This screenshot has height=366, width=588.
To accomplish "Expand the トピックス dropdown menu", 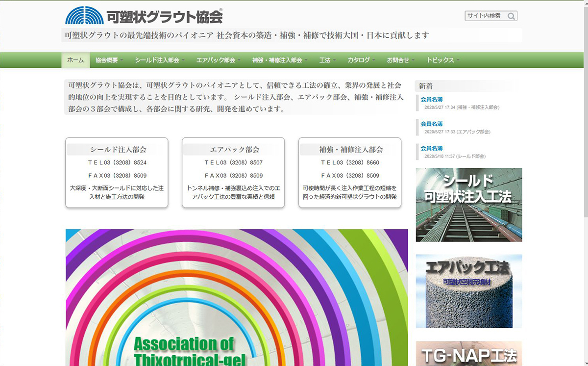I will [x=443, y=60].
